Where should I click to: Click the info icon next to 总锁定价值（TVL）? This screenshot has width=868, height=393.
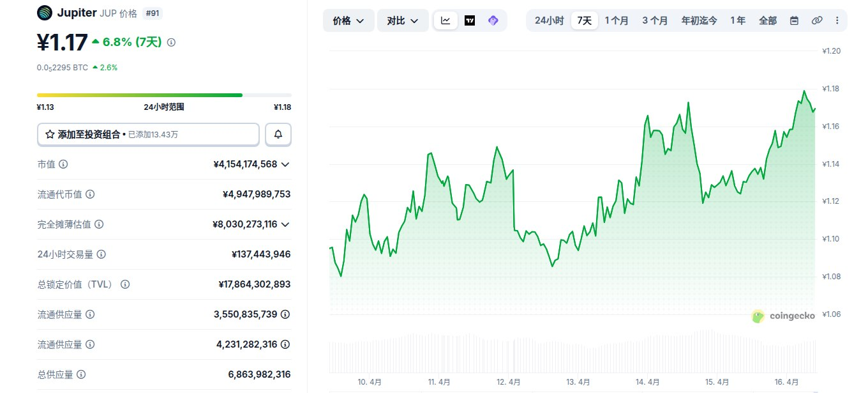click(125, 284)
